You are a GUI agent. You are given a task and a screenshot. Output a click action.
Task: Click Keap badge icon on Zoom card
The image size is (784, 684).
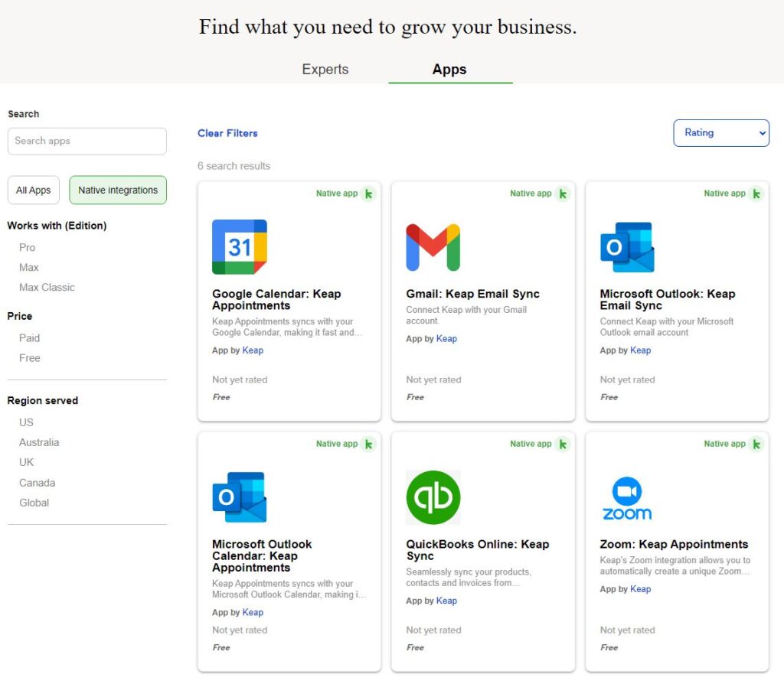point(756,445)
